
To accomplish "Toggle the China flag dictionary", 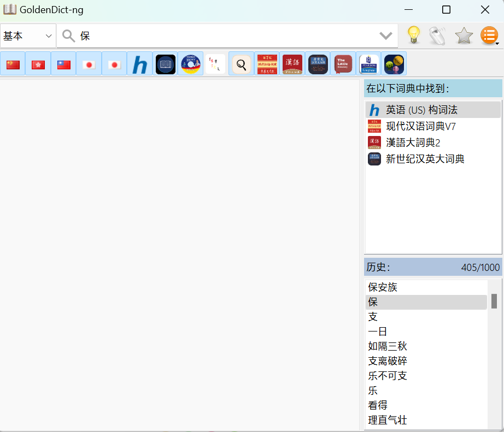I will pyautogui.click(x=13, y=64).
